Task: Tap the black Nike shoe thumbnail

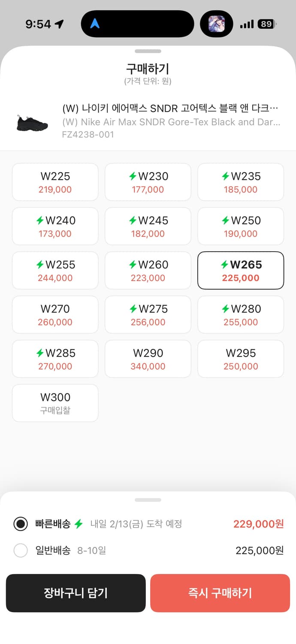Action: (33, 123)
